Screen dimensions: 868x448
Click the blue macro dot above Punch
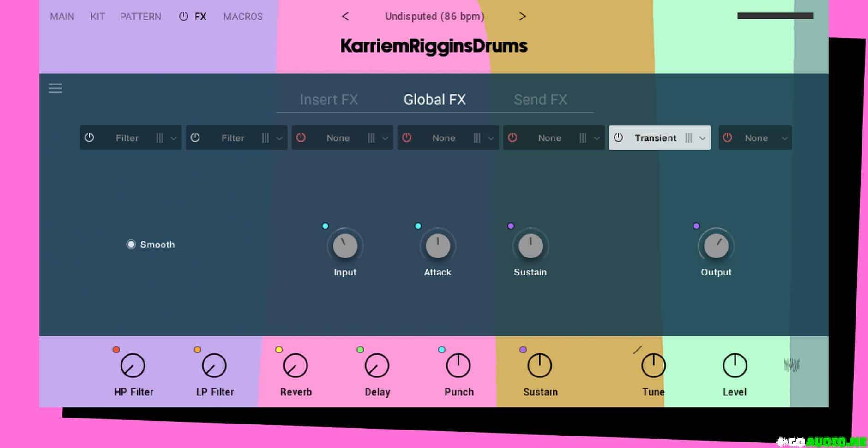coord(442,350)
